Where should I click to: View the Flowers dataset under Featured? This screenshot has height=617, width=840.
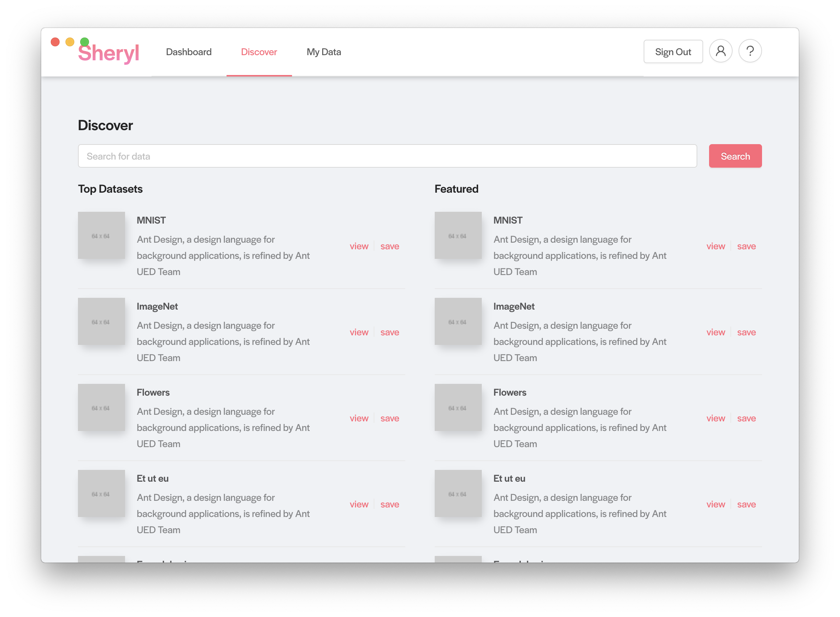tap(715, 418)
